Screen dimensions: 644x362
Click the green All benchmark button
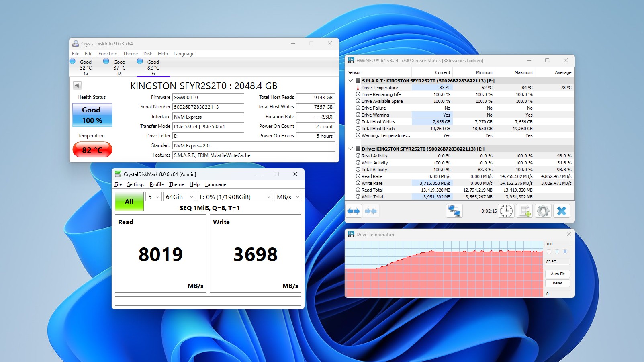point(129,201)
